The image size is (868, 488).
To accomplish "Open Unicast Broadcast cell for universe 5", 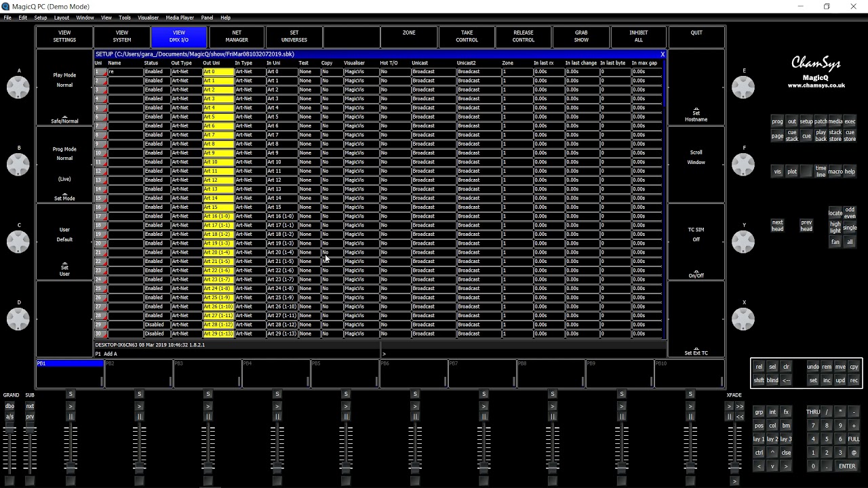I will (433, 108).
